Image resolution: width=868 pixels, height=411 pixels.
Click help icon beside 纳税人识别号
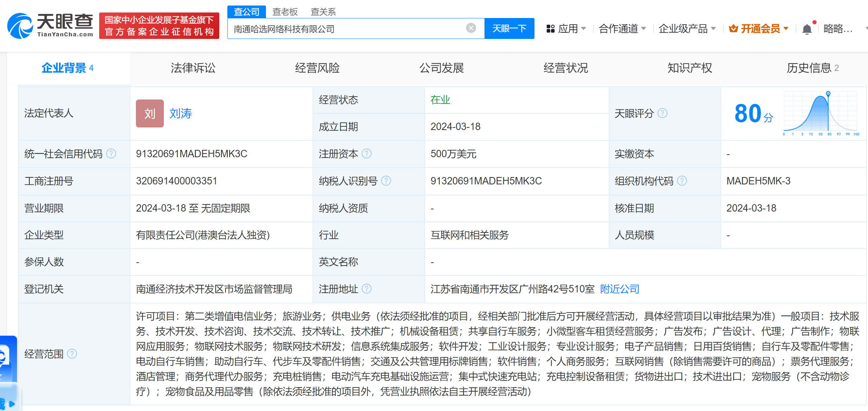tap(386, 181)
